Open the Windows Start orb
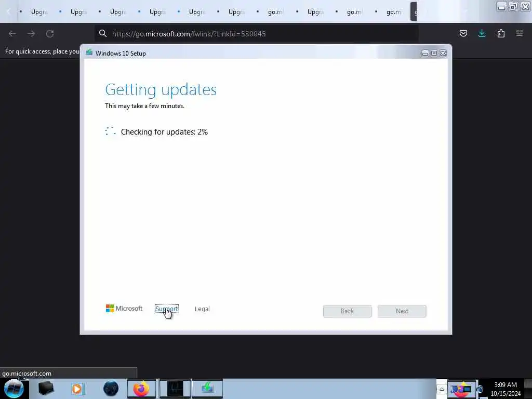This screenshot has width=532, height=399. tap(14, 389)
